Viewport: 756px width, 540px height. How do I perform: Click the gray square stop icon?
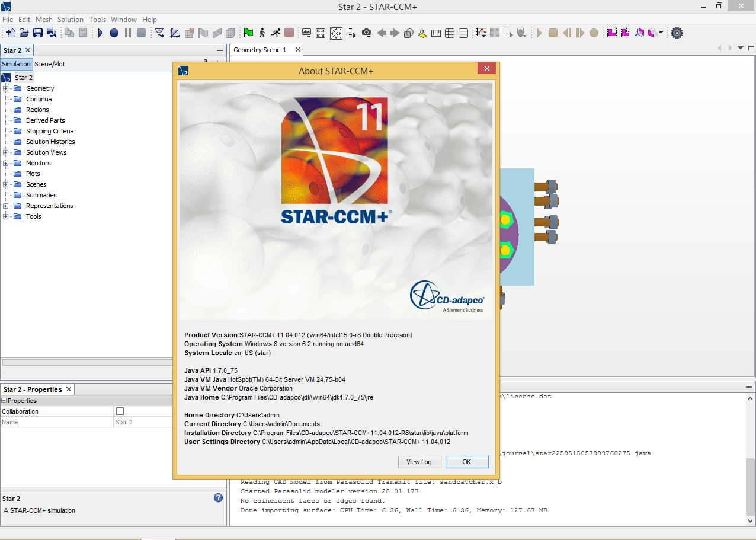coord(142,33)
